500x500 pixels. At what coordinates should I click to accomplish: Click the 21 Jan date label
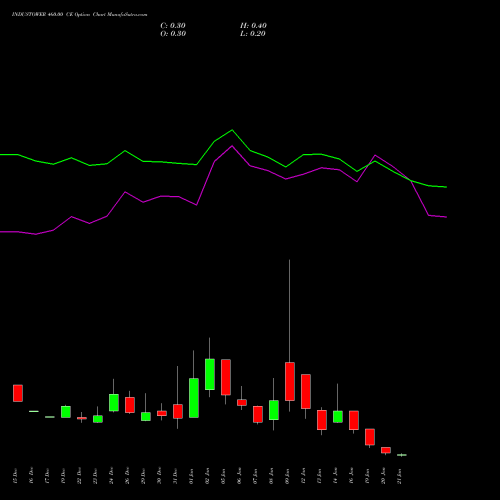pos(399,476)
